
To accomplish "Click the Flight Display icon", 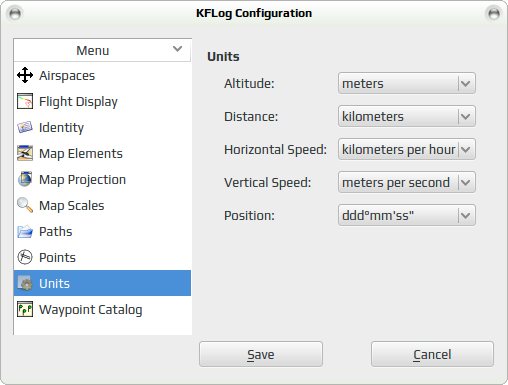I will click(x=25, y=101).
